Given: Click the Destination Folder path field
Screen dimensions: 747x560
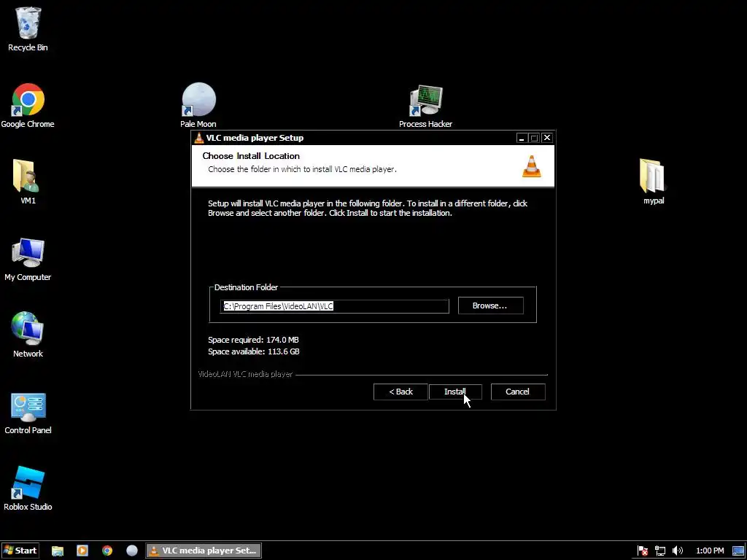Looking at the screenshot, I should click(334, 306).
